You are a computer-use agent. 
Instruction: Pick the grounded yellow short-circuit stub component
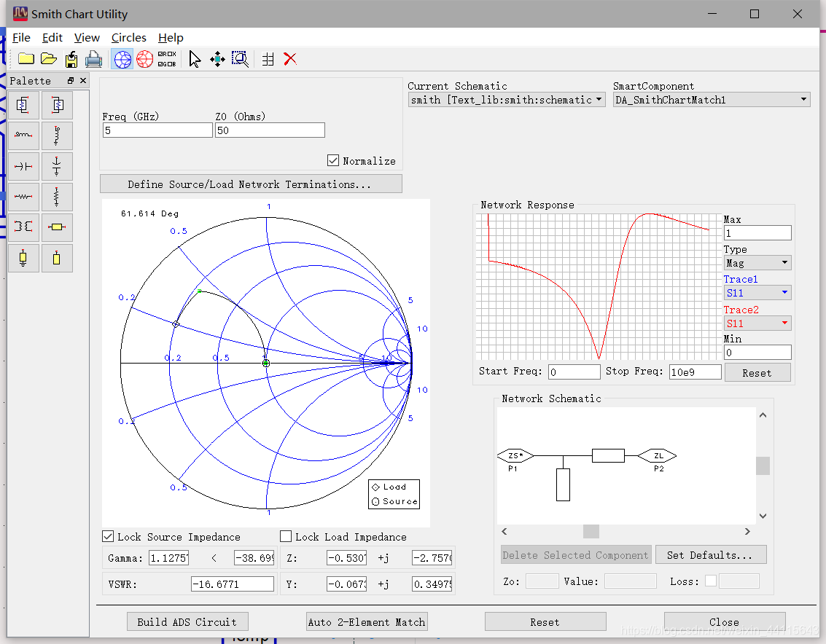point(24,258)
